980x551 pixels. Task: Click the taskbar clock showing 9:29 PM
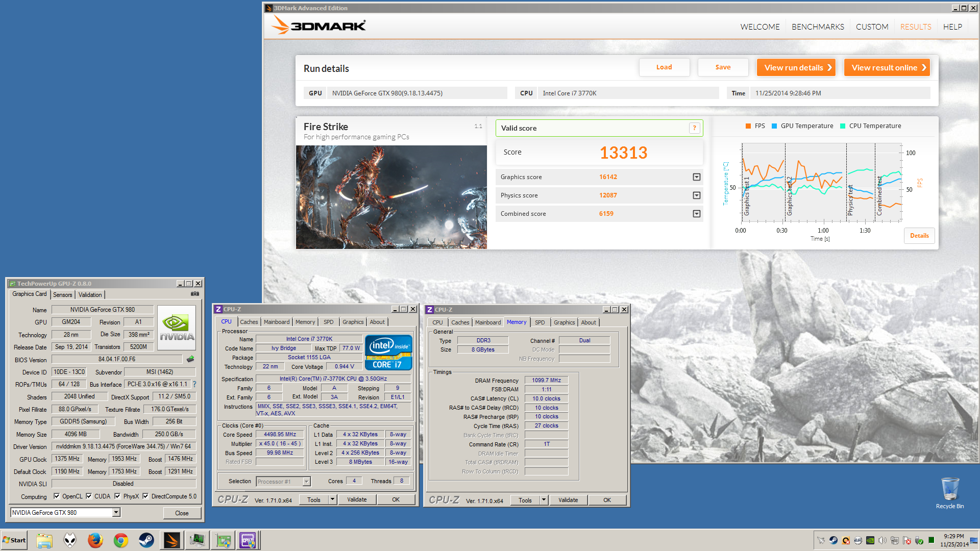click(954, 540)
